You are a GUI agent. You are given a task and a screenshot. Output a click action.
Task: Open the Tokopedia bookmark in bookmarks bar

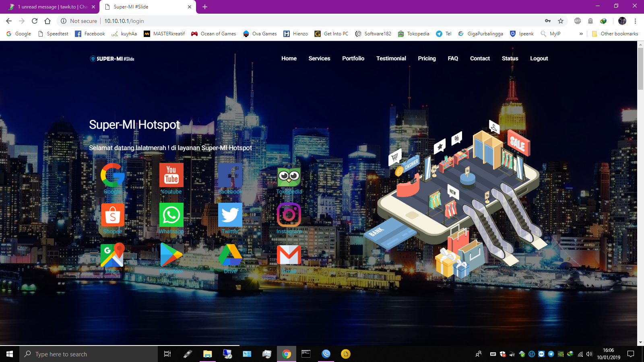point(413,34)
